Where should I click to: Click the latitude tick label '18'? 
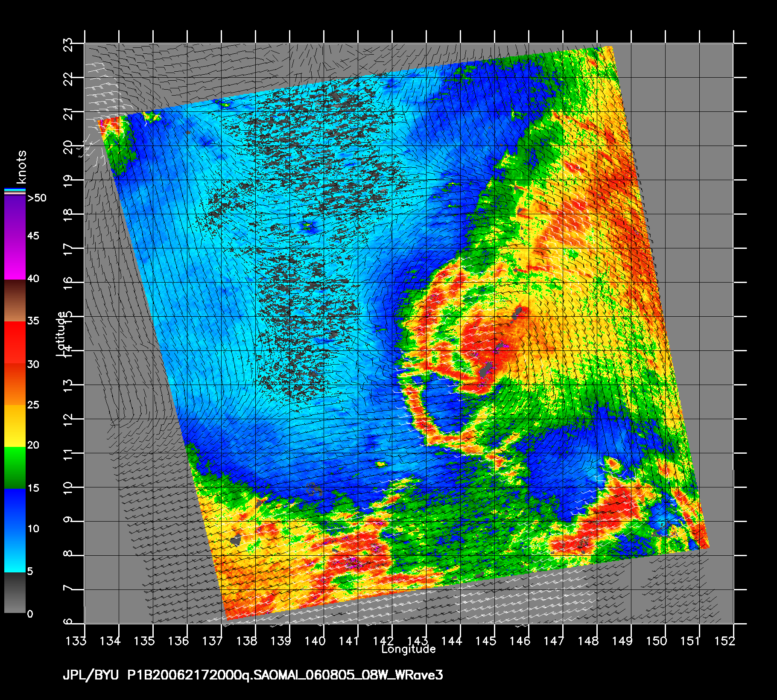click(68, 216)
